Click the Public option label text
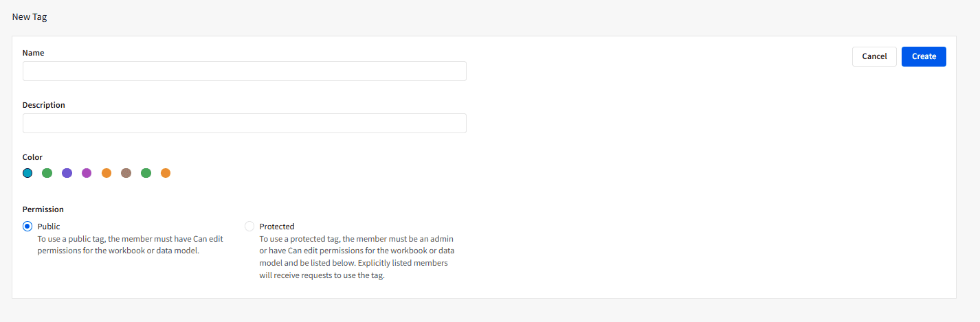Image resolution: width=980 pixels, height=322 pixels. pos(49,227)
